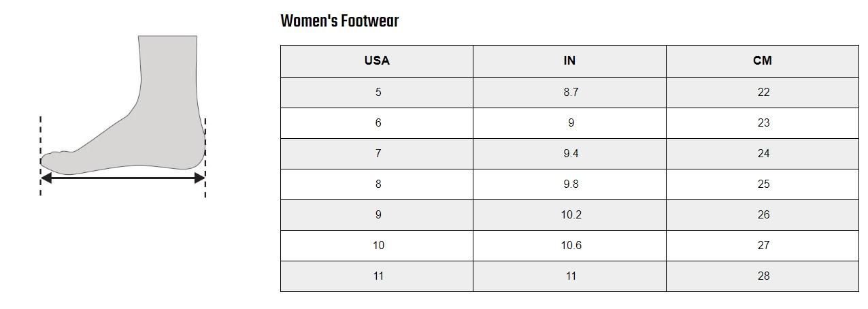Click the double-headed foot length arrow
The width and height of the screenshot is (868, 309).
click(123, 178)
